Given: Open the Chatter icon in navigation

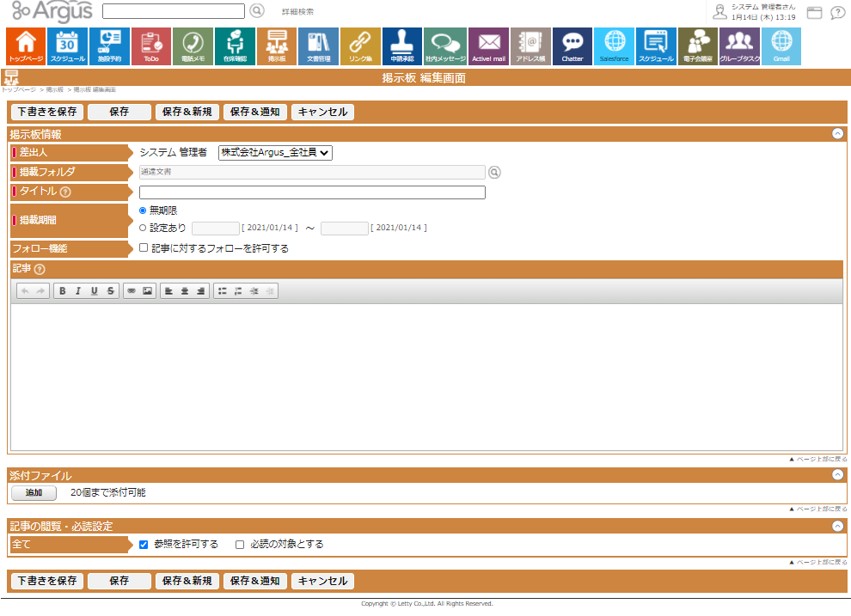Looking at the screenshot, I should [572, 46].
